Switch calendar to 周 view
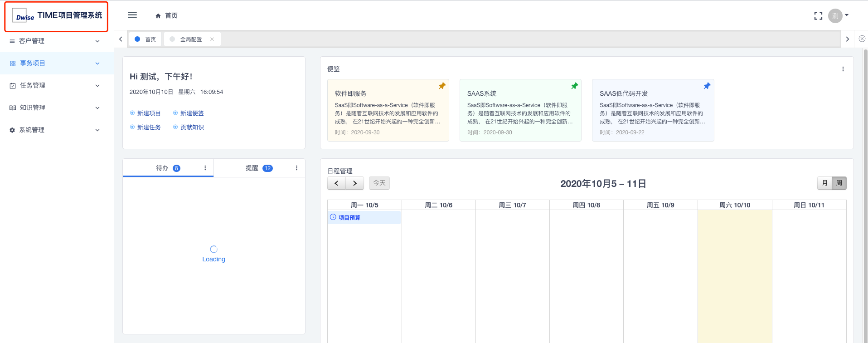The width and height of the screenshot is (868, 343). click(x=839, y=183)
